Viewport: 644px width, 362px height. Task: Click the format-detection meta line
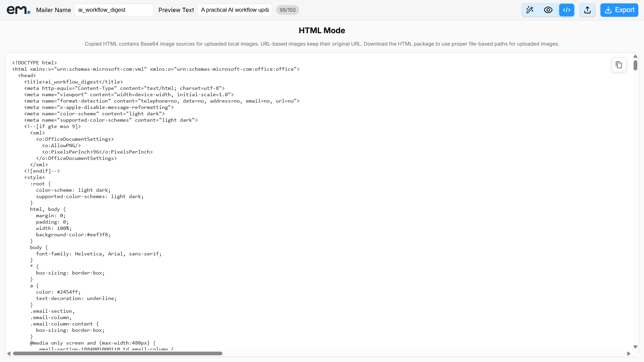(x=162, y=101)
